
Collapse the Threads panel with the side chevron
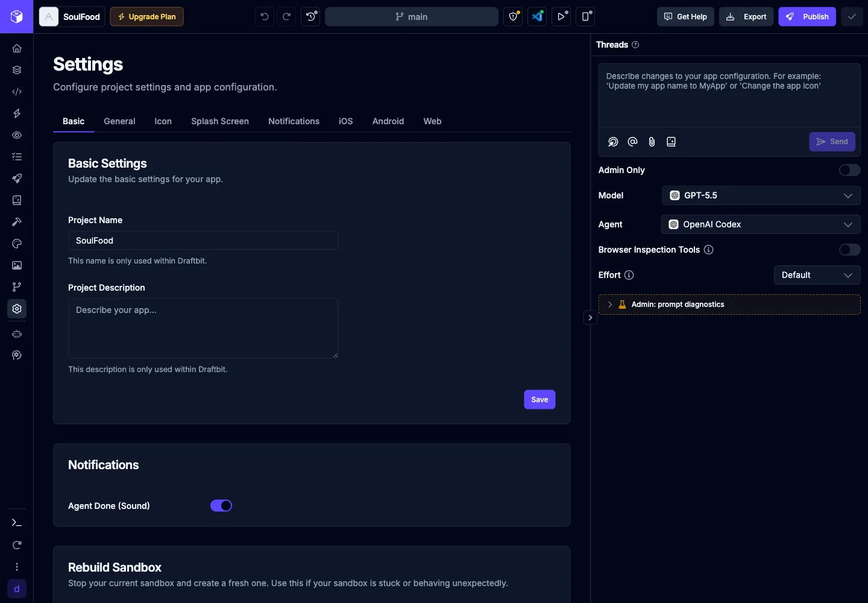coord(590,318)
